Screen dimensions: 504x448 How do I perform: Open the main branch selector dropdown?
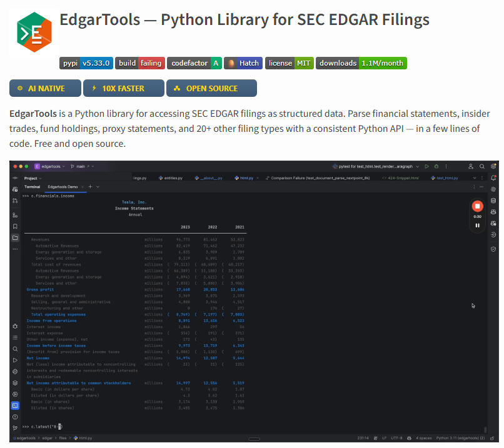(82, 166)
